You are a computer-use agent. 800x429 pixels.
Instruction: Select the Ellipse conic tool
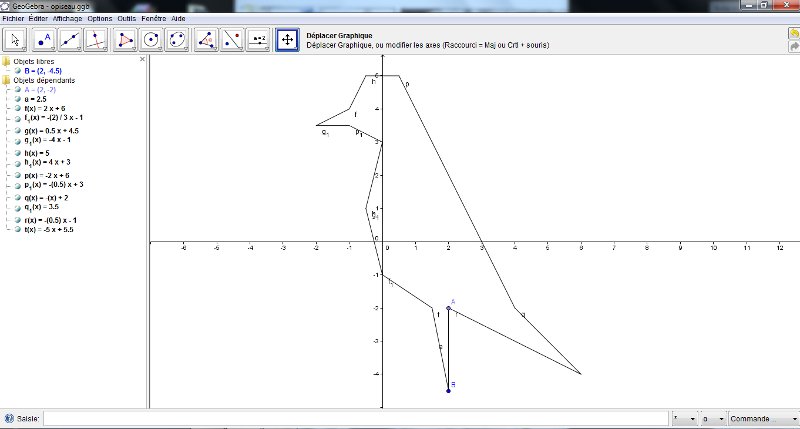(x=179, y=39)
